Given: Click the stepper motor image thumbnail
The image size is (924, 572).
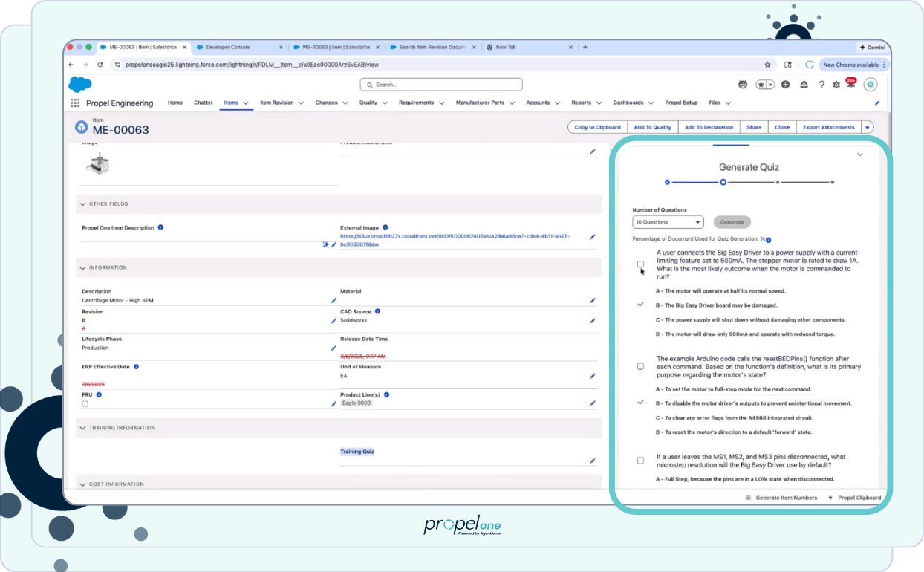Looking at the screenshot, I should [x=97, y=164].
